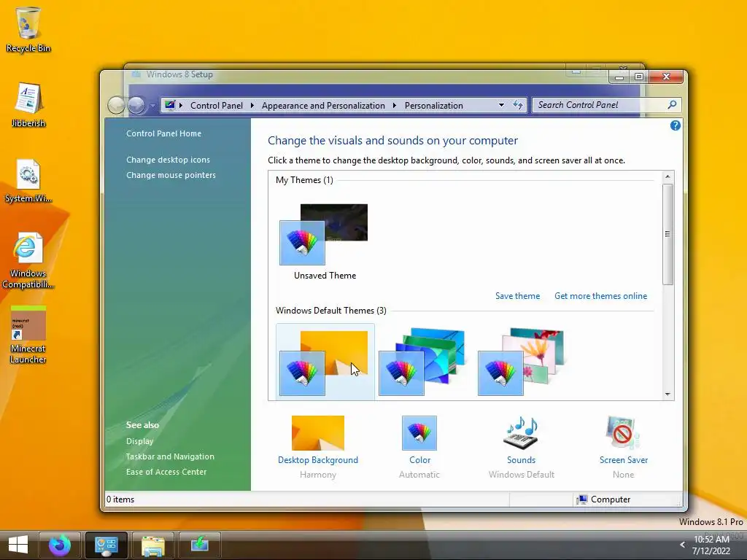Go to Appearance and Personalization breadcrumb

[323, 105]
